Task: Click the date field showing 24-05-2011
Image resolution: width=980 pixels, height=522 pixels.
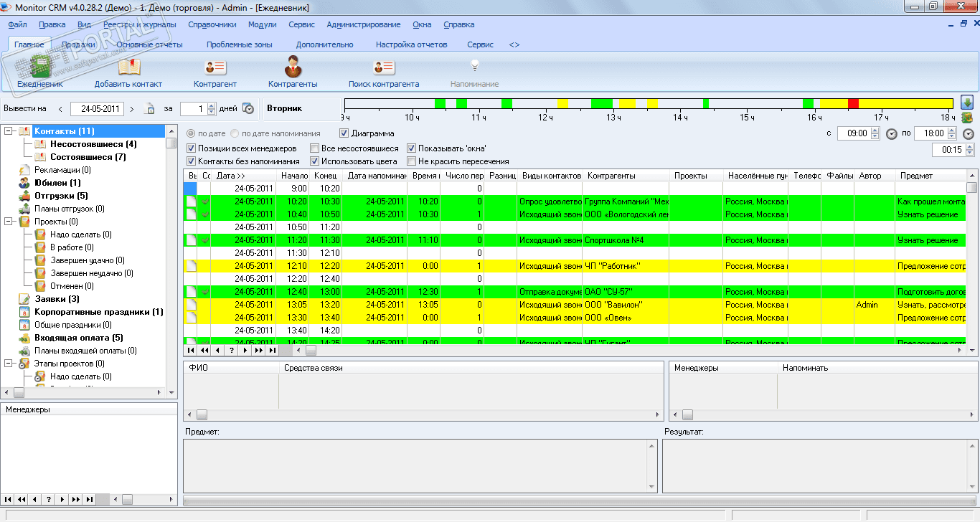Action: tap(97, 109)
